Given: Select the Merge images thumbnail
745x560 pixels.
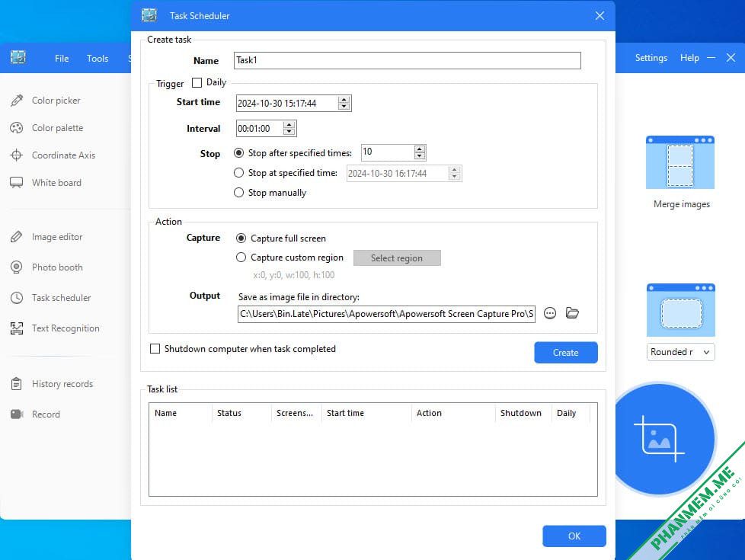Looking at the screenshot, I should coord(680,162).
